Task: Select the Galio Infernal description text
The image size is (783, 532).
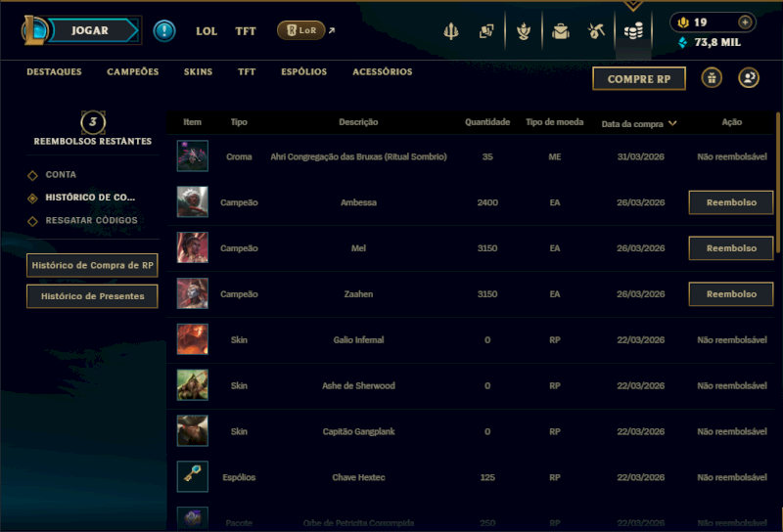Action: (x=358, y=340)
